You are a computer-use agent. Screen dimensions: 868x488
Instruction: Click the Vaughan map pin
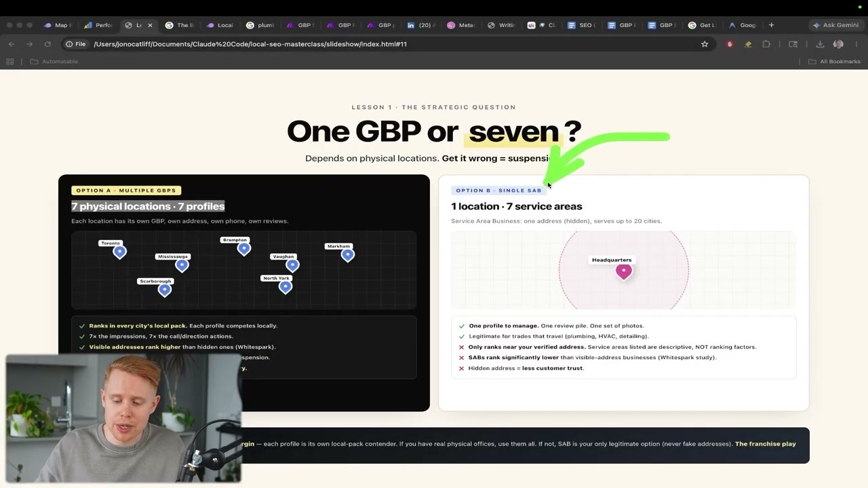tap(292, 266)
